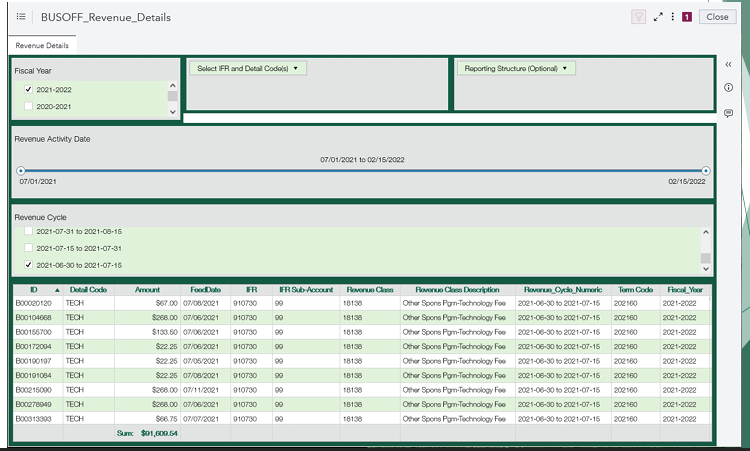The height and width of the screenshot is (451, 750).
Task: Sort table by Amount column header
Action: coord(147,290)
